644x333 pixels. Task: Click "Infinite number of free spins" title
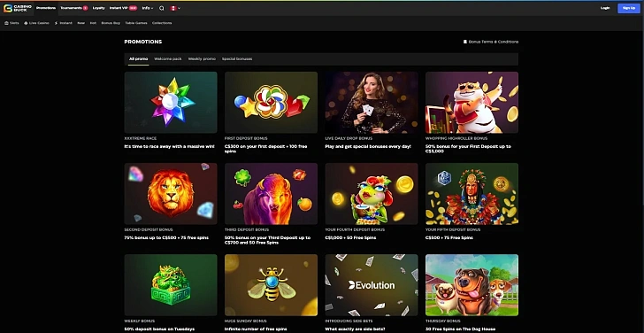[x=256, y=329]
